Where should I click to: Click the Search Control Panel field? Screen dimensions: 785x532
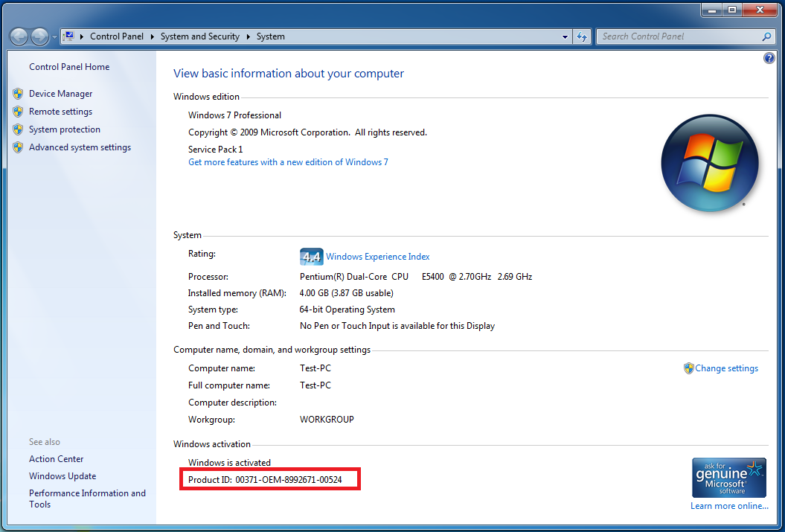[x=677, y=36]
